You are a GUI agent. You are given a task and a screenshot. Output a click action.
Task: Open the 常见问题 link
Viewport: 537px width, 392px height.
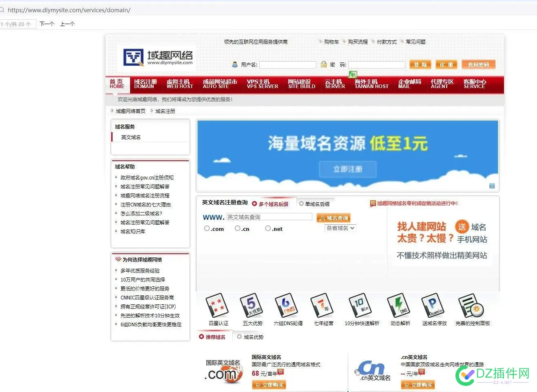[415, 42]
